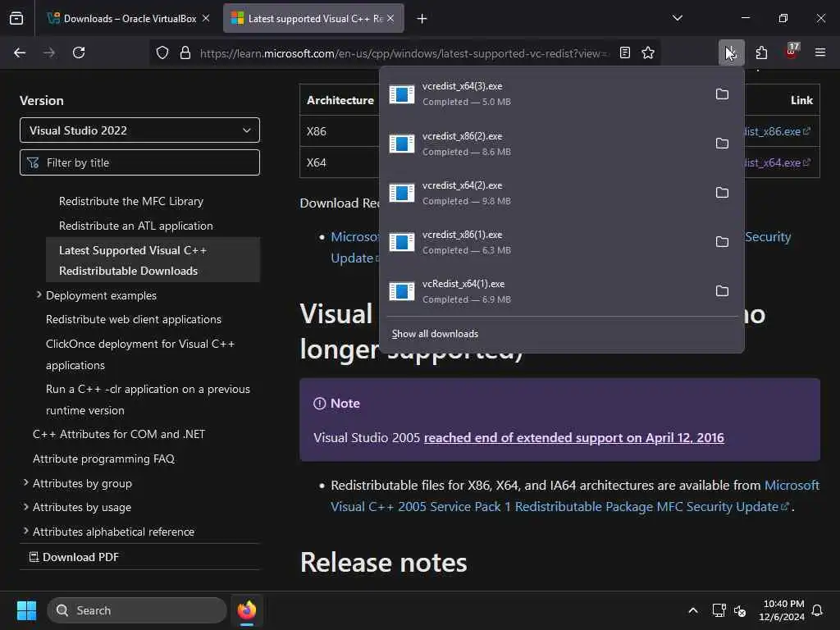Toggle Reader View icon in address bar
840x630 pixels.
(624, 52)
